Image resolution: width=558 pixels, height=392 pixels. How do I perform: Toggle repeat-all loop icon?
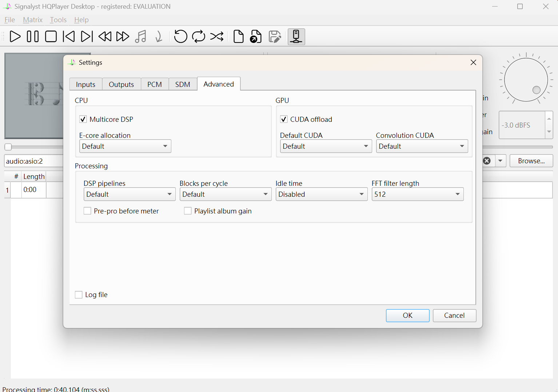pos(199,37)
